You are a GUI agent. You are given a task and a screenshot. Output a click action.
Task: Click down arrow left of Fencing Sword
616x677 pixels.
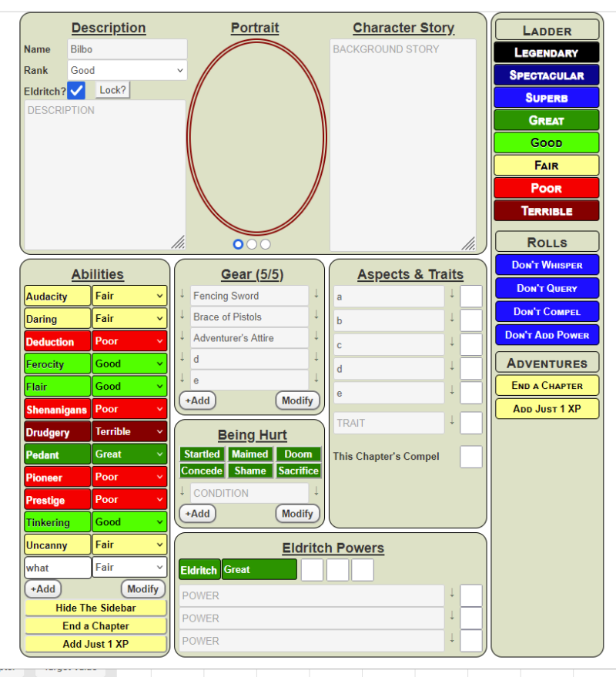[182, 294]
